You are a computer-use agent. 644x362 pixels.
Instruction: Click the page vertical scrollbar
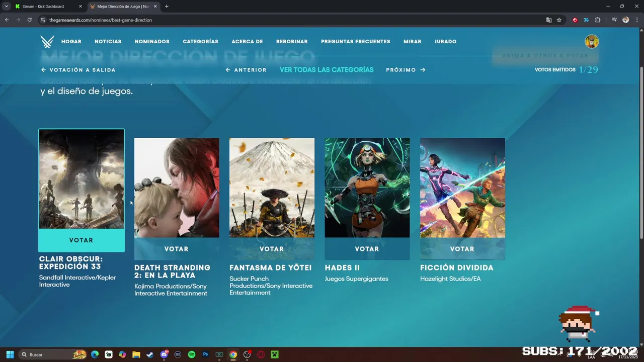[641, 153]
